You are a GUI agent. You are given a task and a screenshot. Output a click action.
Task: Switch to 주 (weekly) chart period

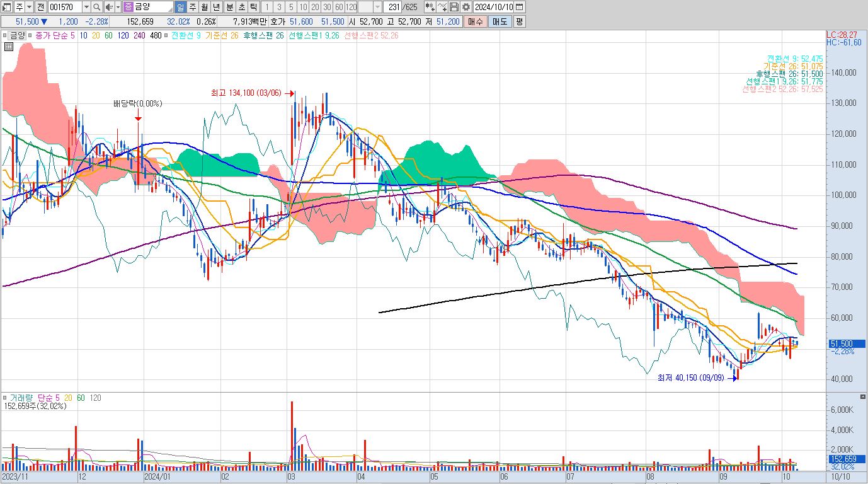point(193,7)
